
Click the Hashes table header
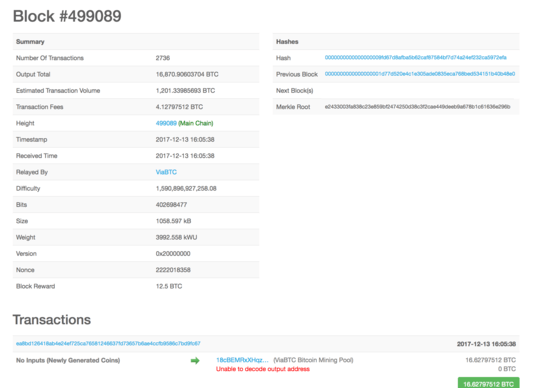(x=396, y=42)
